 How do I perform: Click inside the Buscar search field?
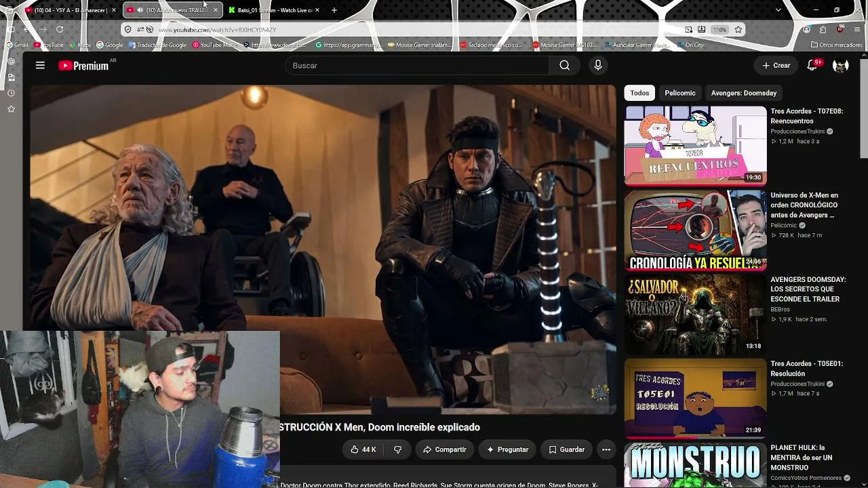[x=417, y=65]
